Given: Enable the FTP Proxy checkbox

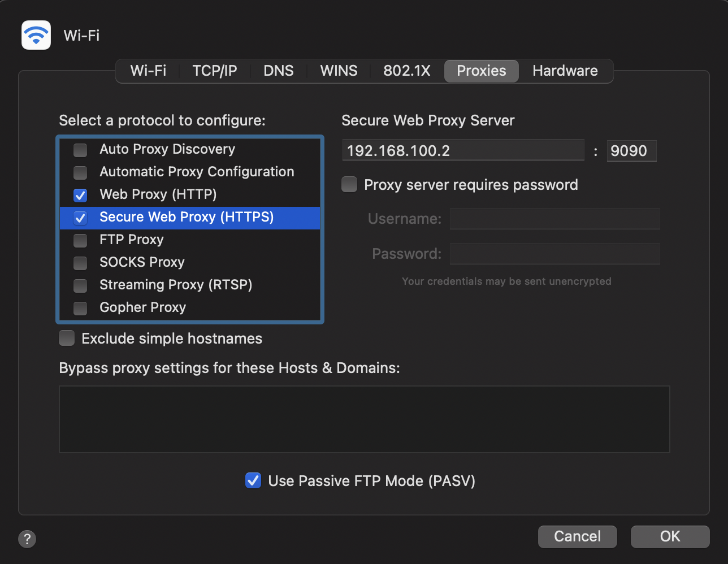Looking at the screenshot, I should pyautogui.click(x=80, y=240).
